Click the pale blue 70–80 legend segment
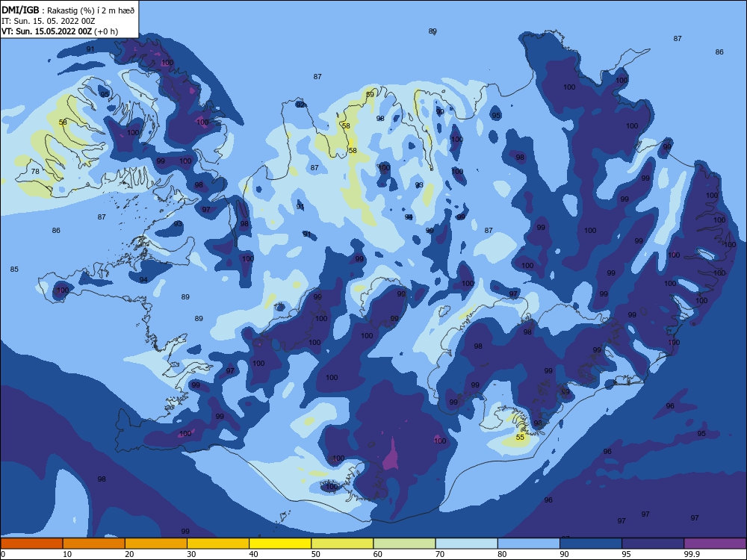Viewport: 747px width, 560px height. tap(466, 544)
